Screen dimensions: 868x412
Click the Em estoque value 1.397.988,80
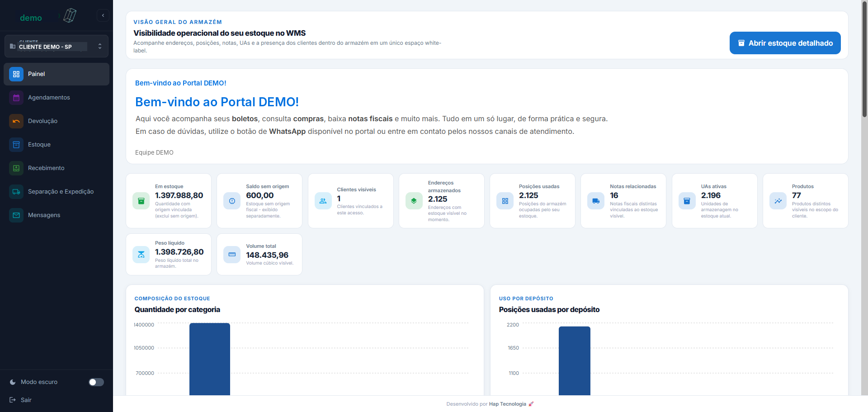tap(179, 195)
